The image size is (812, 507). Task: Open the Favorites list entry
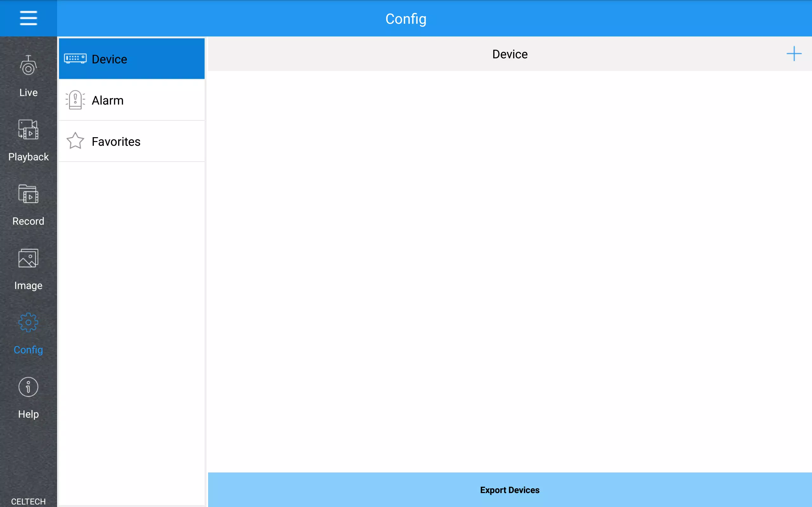132,141
